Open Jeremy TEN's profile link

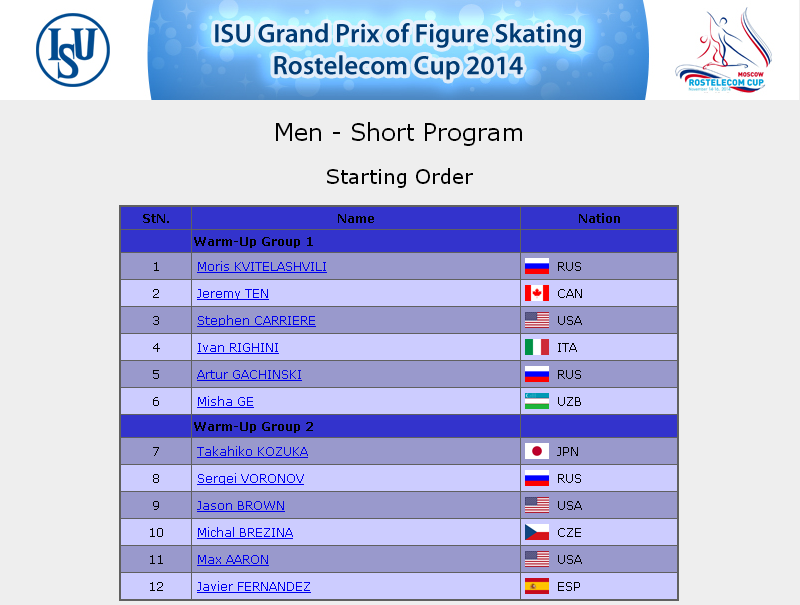pos(233,294)
